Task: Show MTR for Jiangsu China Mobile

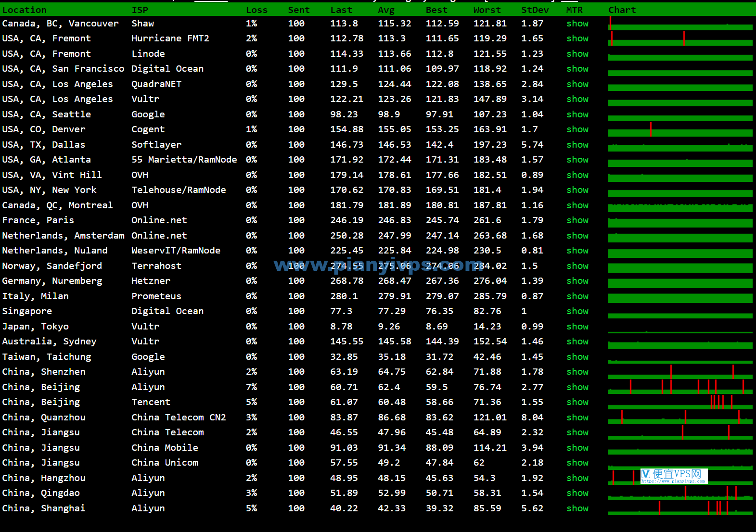Action: pyautogui.click(x=577, y=448)
